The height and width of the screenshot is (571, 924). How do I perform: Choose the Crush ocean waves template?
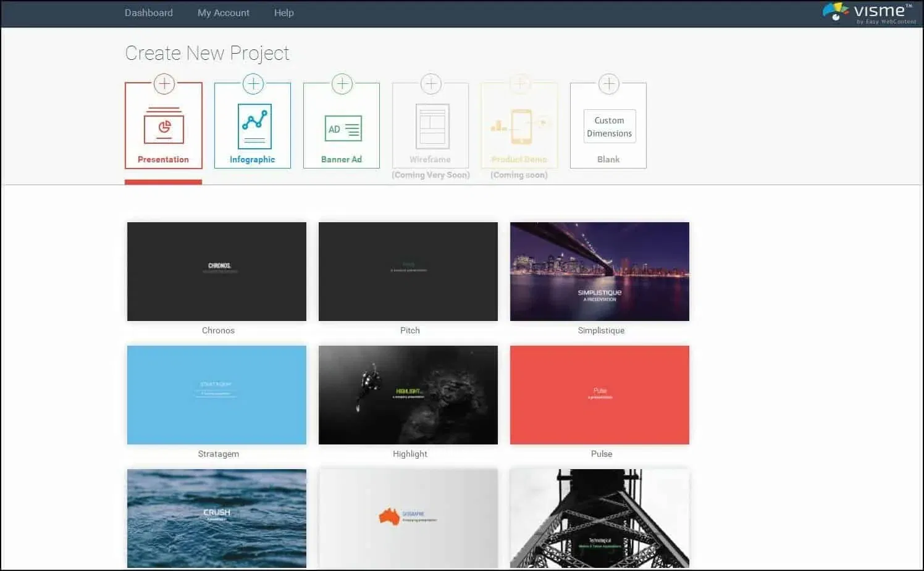[217, 519]
